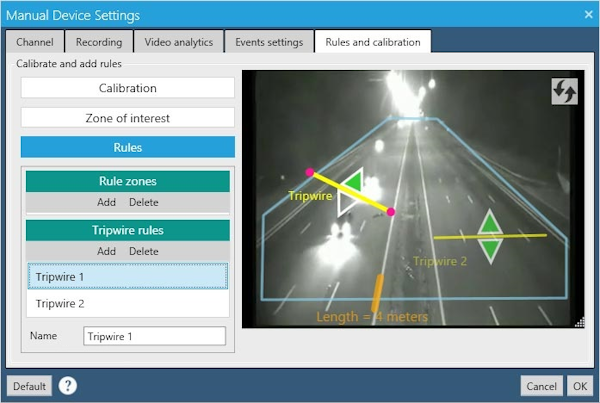The image size is (600, 403).
Task: Select the Rules section button
Action: coord(128,147)
